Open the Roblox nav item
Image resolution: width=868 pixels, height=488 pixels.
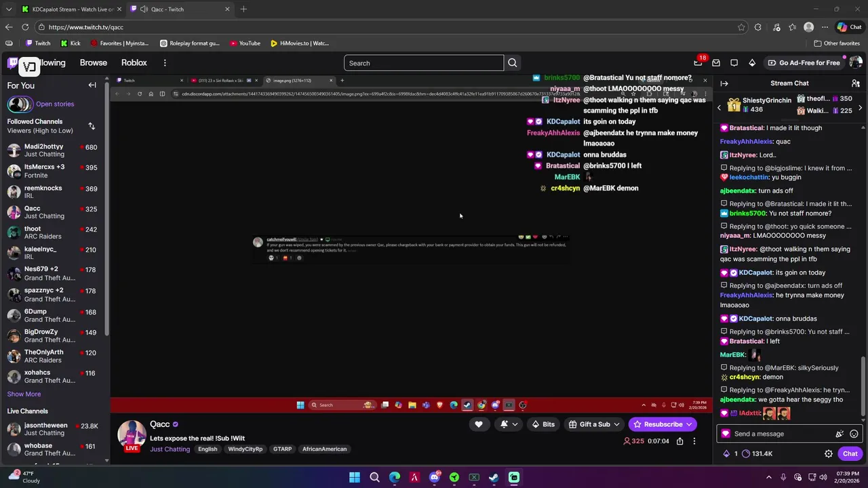tap(134, 62)
